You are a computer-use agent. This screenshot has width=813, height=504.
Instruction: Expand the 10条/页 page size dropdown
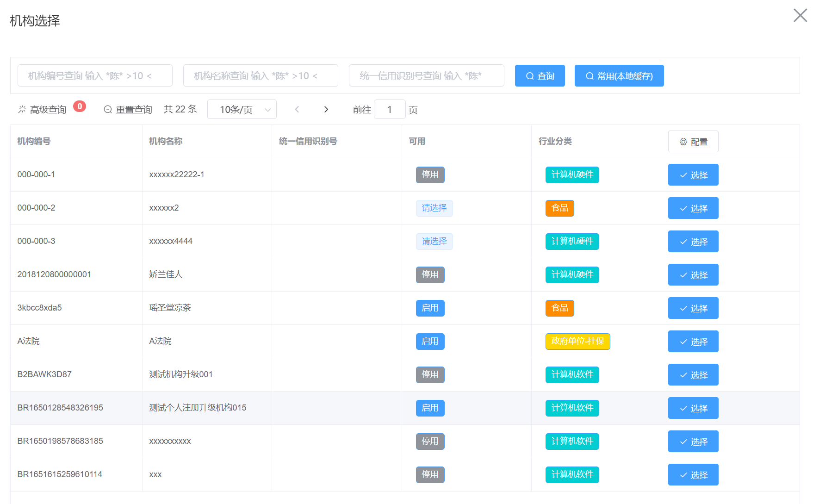242,110
